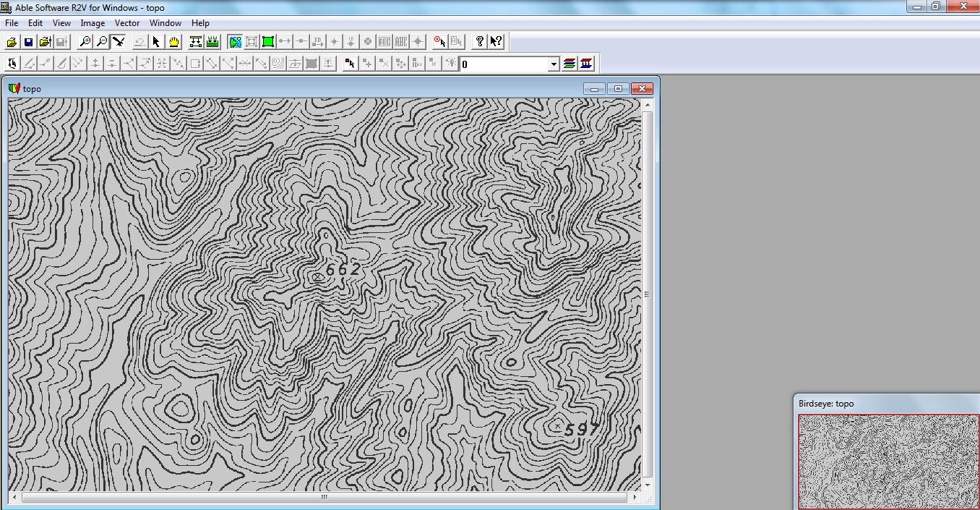The width and height of the screenshot is (980, 510).
Task: Select the arrow pointer tool
Action: click(x=157, y=42)
